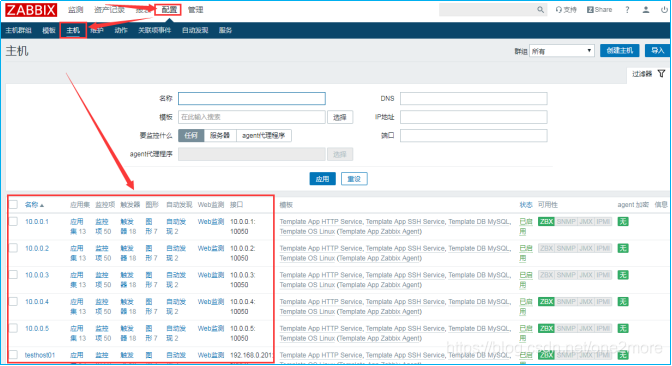The height and width of the screenshot is (366, 672).
Task: Open 监控项 link for host 10.0.0.3
Action: (x=103, y=279)
